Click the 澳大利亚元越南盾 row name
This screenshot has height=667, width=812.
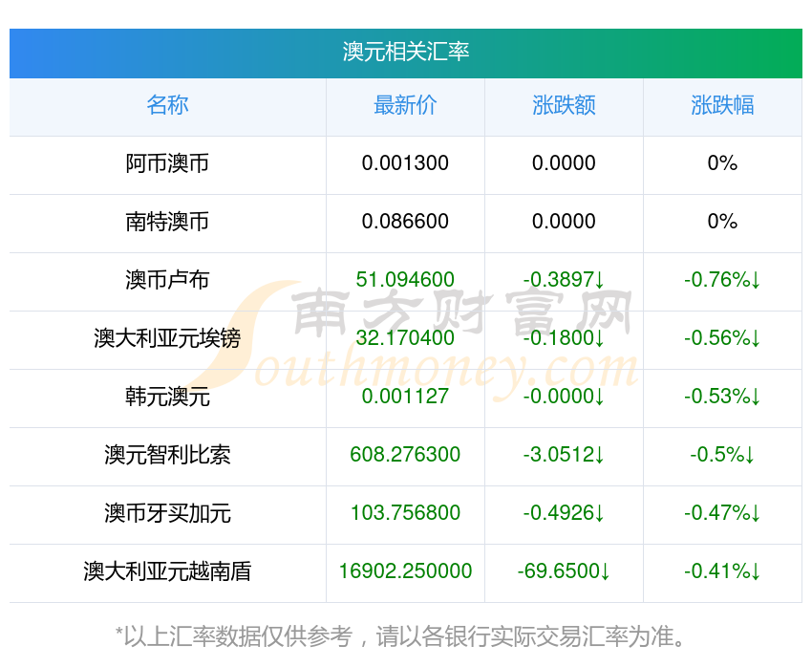click(167, 571)
